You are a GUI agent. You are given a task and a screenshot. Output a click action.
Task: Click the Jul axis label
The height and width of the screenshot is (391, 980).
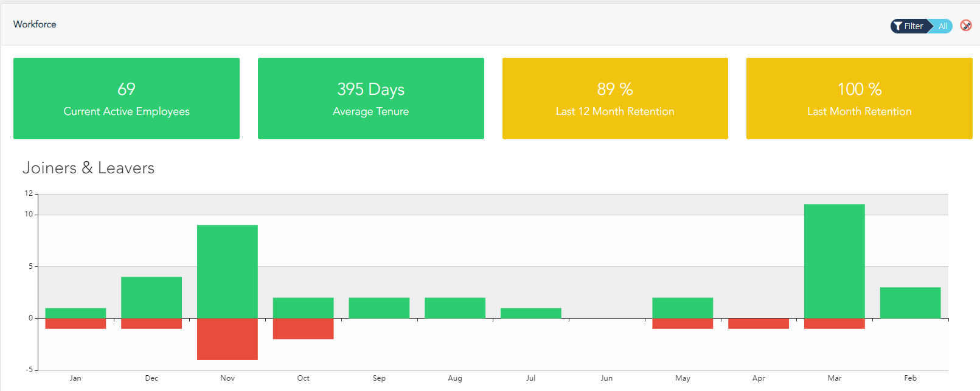tap(531, 378)
